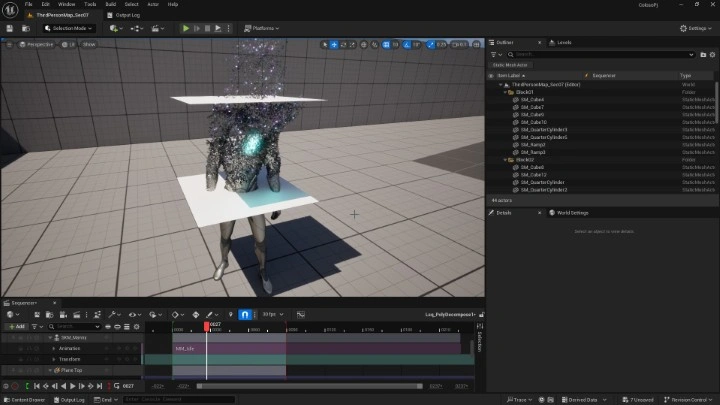The height and width of the screenshot is (405, 720).
Task: Toggle the Lit view mode button in the viewport
Action: click(x=69, y=44)
